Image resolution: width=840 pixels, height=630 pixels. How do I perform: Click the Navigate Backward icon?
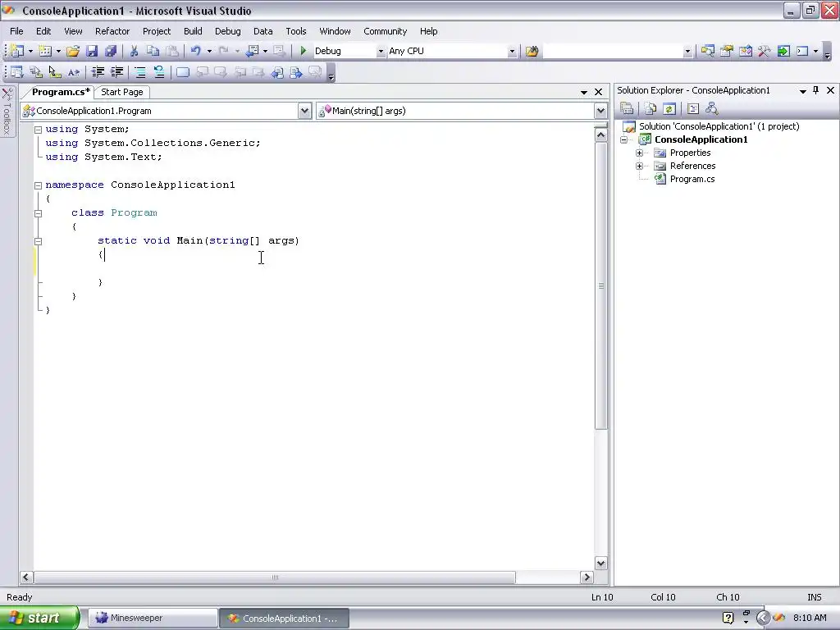(252, 51)
